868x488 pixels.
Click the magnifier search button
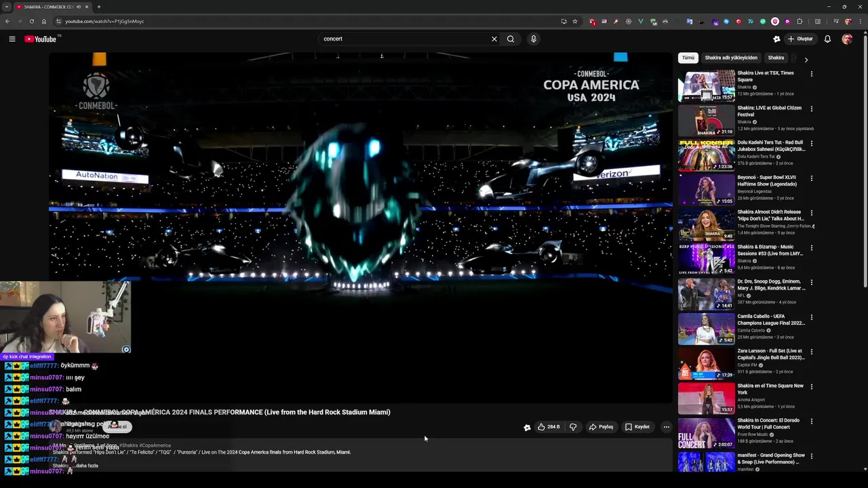511,39
